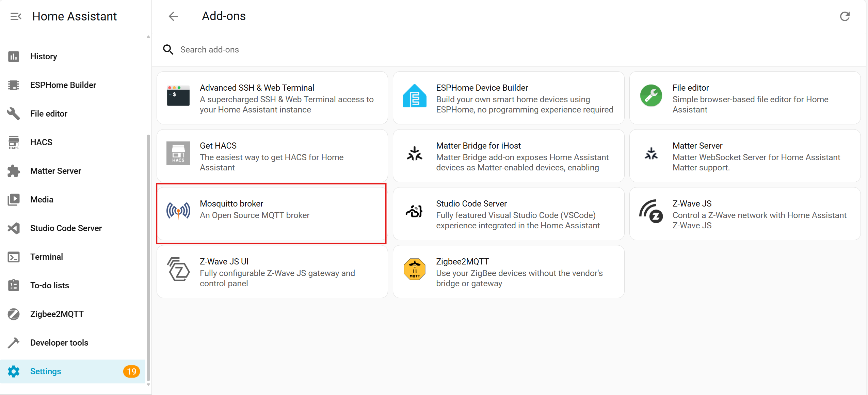Click the ESPHome Device Builder house icon
868x395 pixels.
pyautogui.click(x=414, y=96)
